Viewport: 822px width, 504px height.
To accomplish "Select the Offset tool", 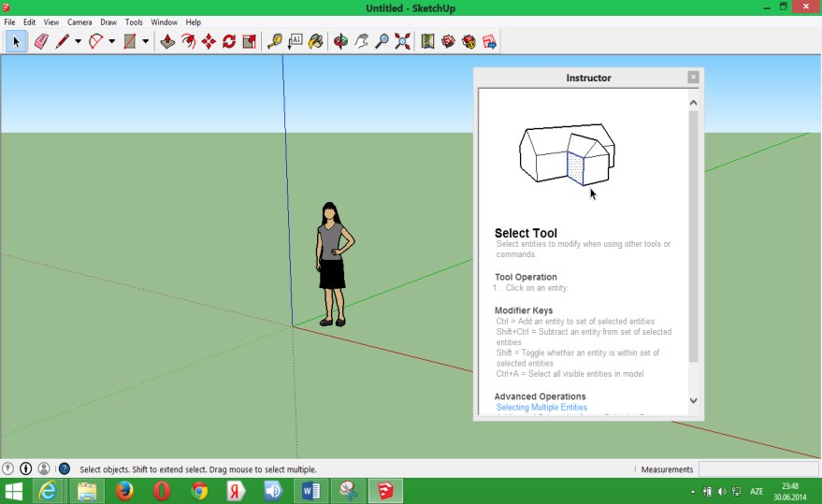I will [188, 41].
